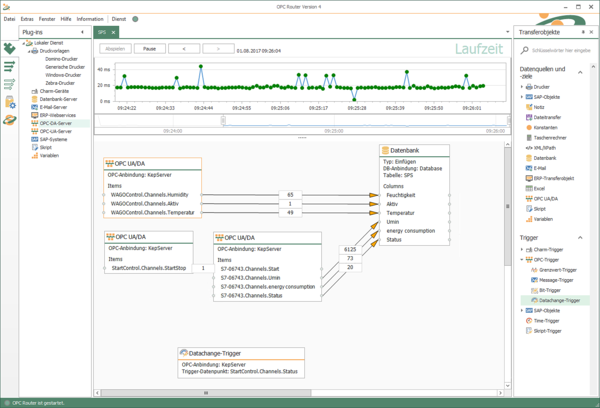The image size is (600, 408).
Task: Open the clipboard with gear sidebar icon
Action: [10, 102]
